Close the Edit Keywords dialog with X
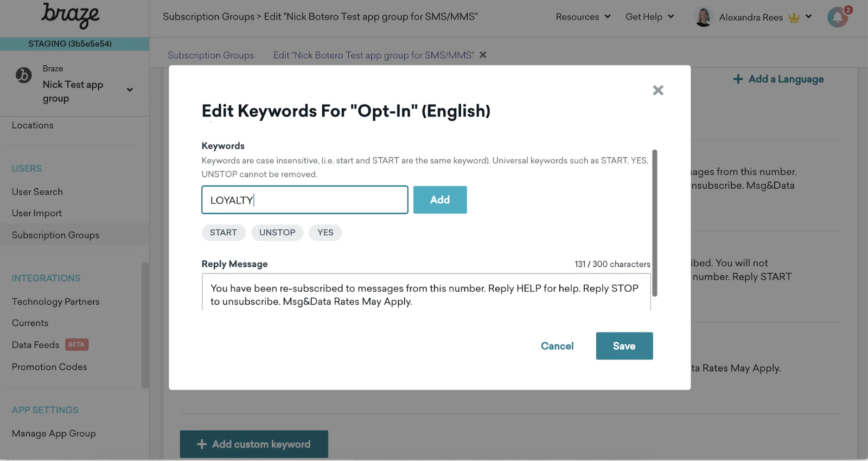 658,90
